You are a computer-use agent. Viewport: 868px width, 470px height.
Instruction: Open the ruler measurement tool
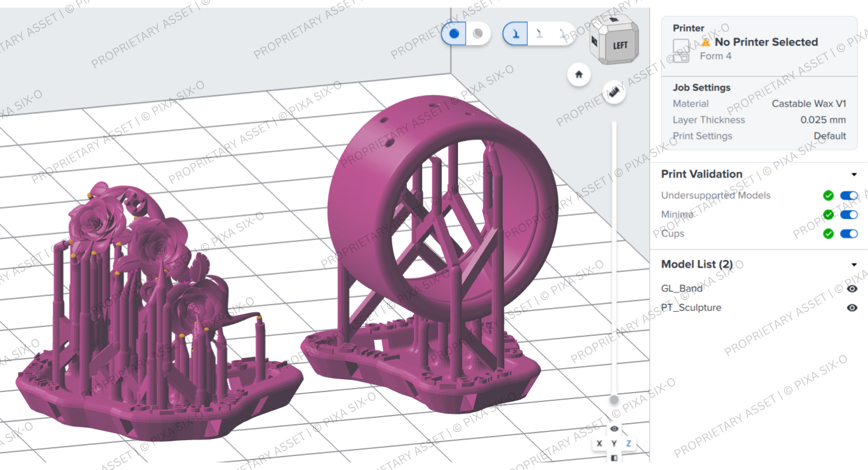pos(614,93)
